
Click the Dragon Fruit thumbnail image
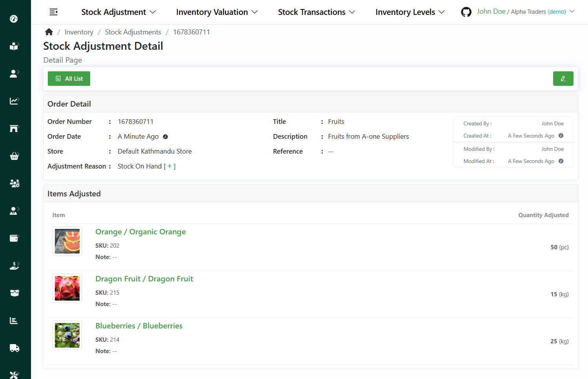pos(67,288)
